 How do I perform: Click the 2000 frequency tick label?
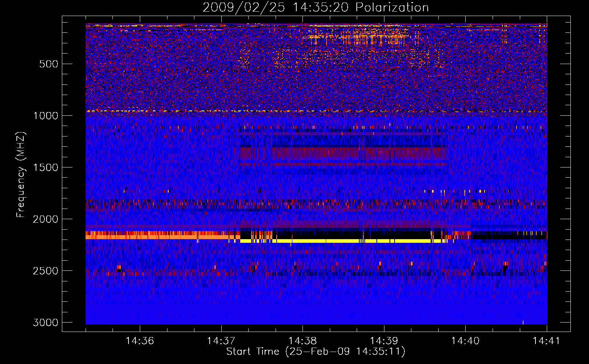46,219
